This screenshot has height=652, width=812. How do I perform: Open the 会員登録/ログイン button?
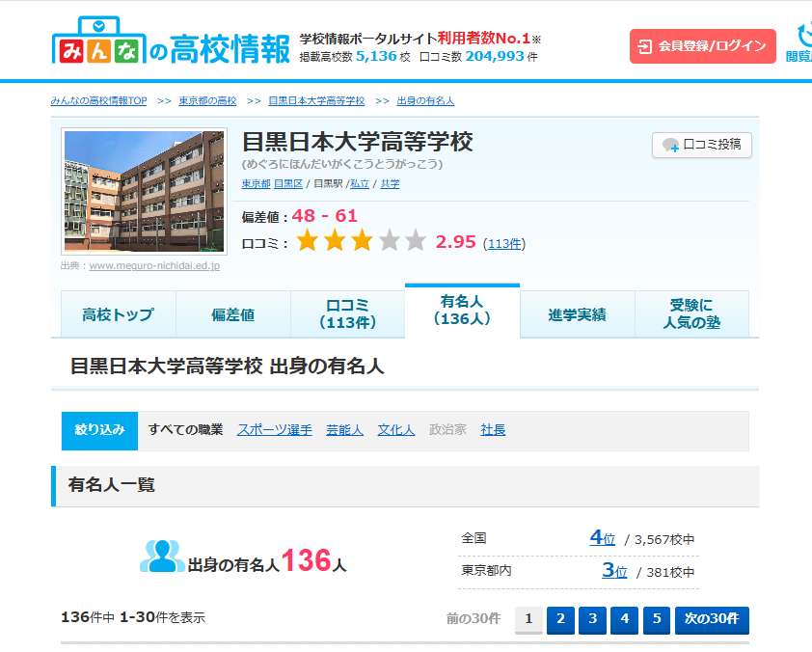tap(703, 46)
